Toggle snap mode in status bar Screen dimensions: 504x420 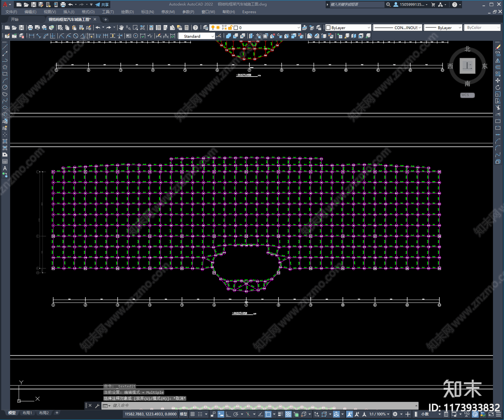200,414
